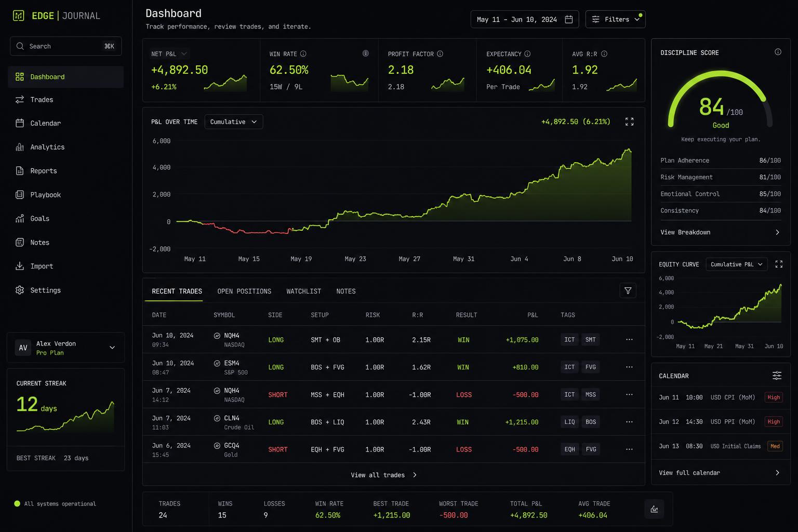Click the Med badge on USD Initial Claims

click(x=775, y=446)
